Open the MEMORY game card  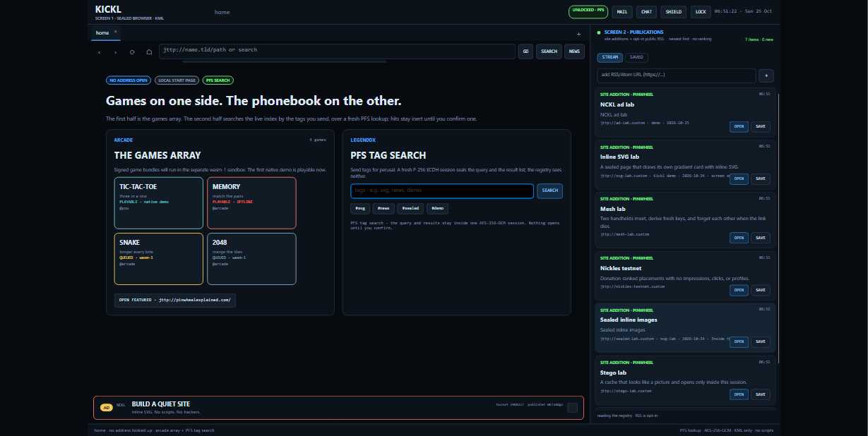[251, 203]
